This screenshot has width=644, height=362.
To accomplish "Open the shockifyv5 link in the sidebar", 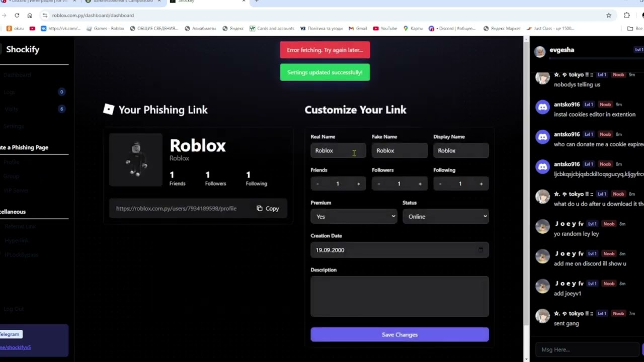I will (x=16, y=347).
